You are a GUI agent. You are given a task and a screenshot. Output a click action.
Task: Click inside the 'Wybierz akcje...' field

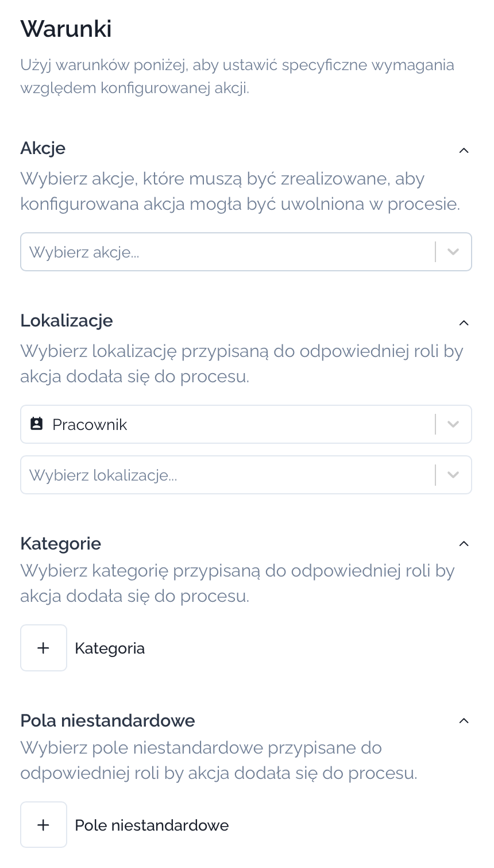(224, 252)
